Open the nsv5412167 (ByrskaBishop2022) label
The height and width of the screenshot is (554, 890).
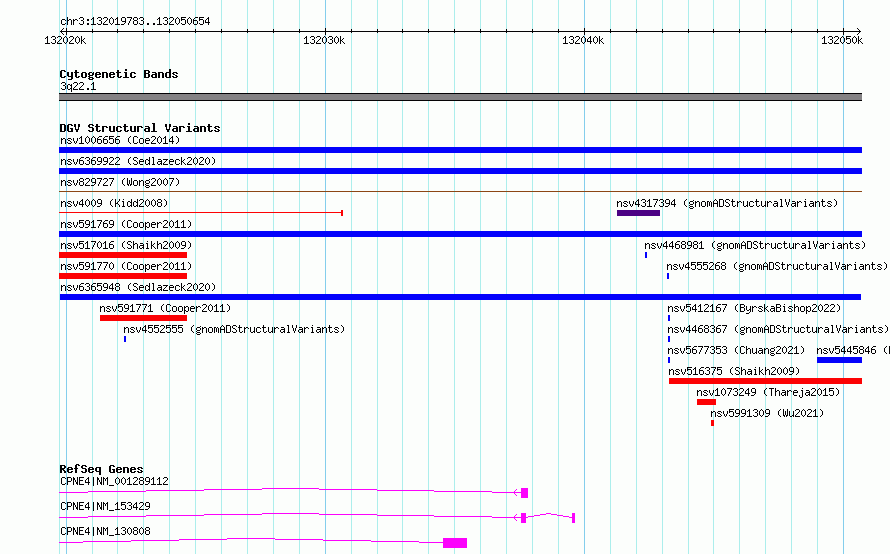tap(754, 308)
